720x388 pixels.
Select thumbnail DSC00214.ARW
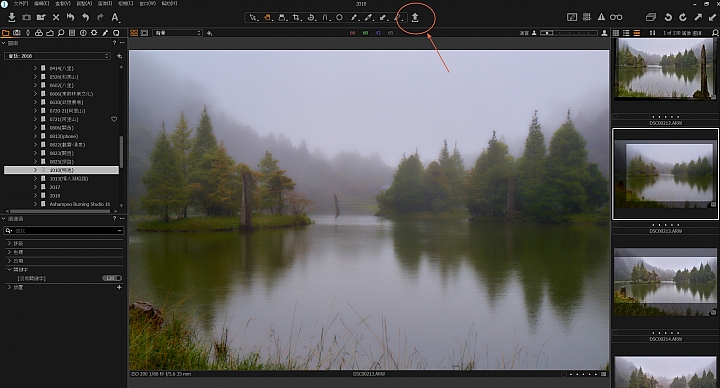click(665, 282)
